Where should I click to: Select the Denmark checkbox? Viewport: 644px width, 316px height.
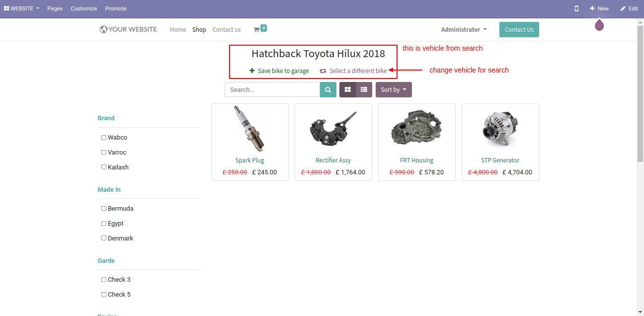[104, 238]
